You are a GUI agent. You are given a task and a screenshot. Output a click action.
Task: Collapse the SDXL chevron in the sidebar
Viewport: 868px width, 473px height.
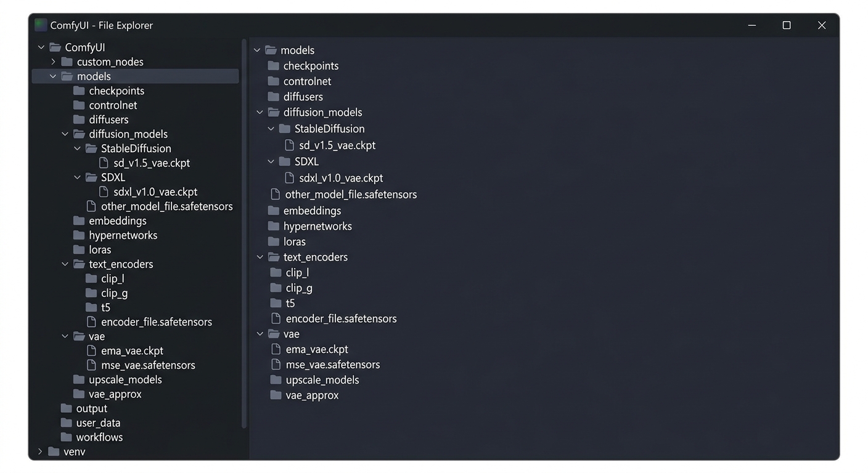point(78,177)
